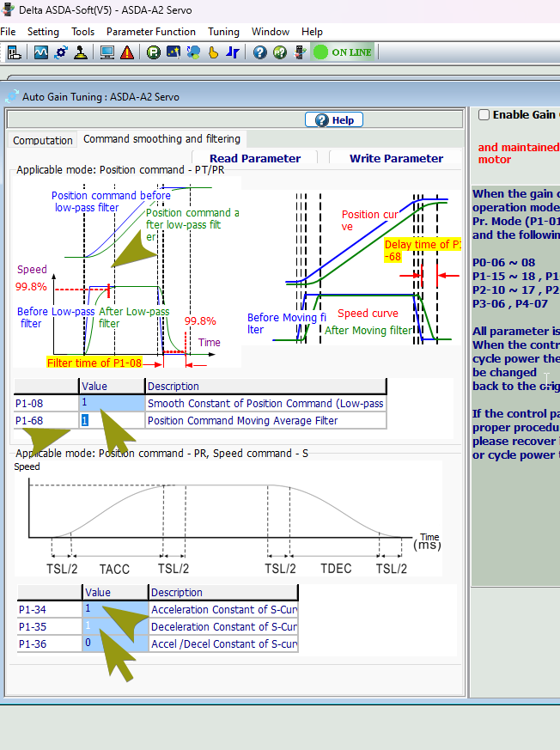Open the Parameter Function menu

coord(151,32)
